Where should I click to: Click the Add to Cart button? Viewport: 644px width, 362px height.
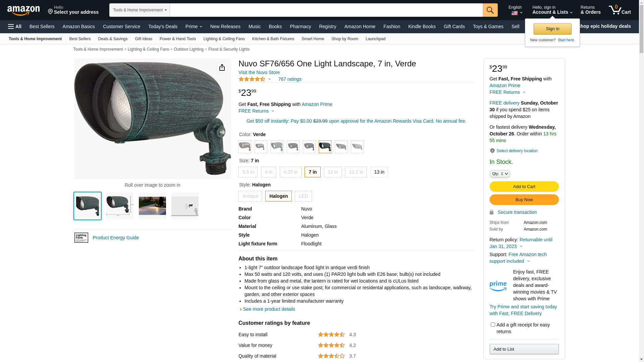point(524,186)
